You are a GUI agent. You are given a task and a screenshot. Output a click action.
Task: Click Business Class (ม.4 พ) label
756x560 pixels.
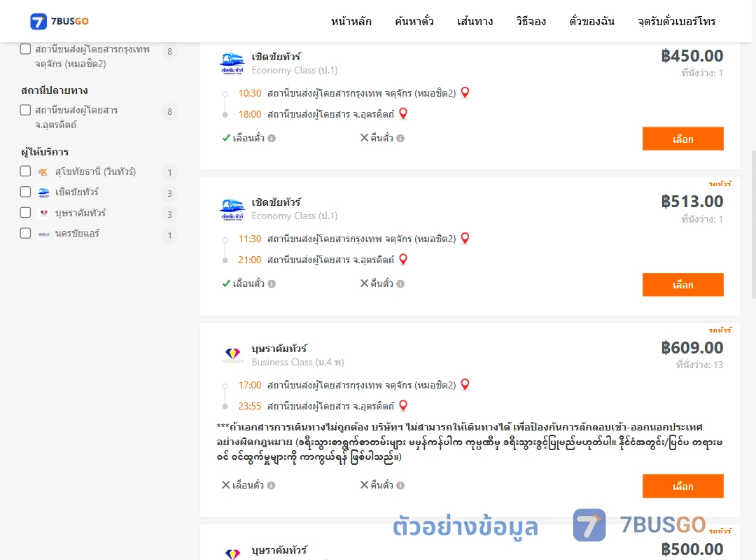(x=298, y=362)
